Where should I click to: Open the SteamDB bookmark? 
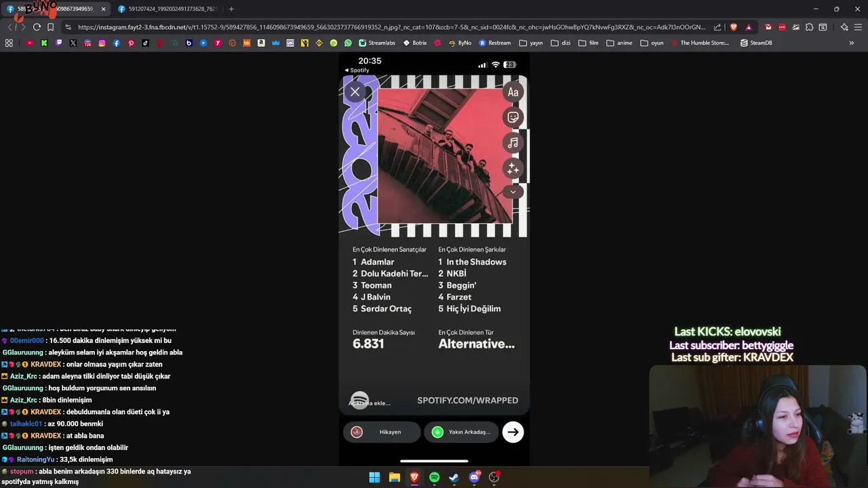[756, 43]
